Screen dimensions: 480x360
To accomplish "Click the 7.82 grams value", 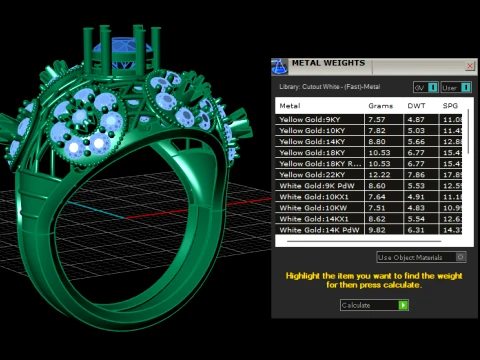I will point(377,131).
